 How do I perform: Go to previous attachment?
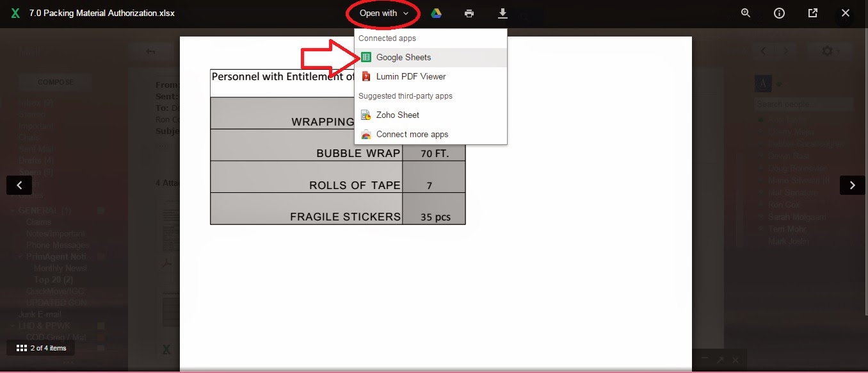click(19, 185)
